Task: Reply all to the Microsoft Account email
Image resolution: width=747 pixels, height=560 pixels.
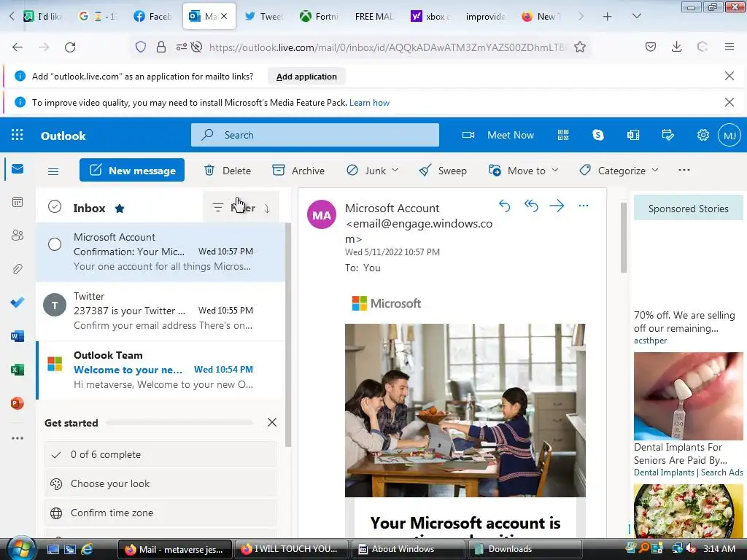Action: 531,206
